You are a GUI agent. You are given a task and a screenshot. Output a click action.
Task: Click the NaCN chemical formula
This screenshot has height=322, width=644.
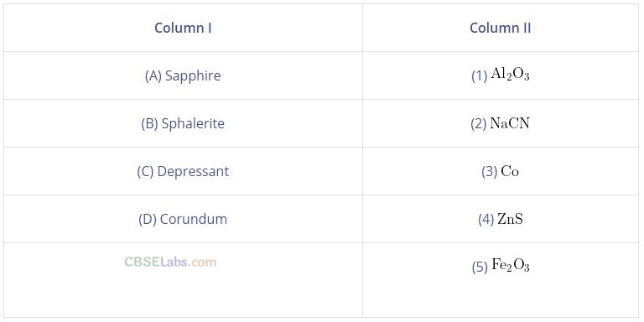pos(510,123)
